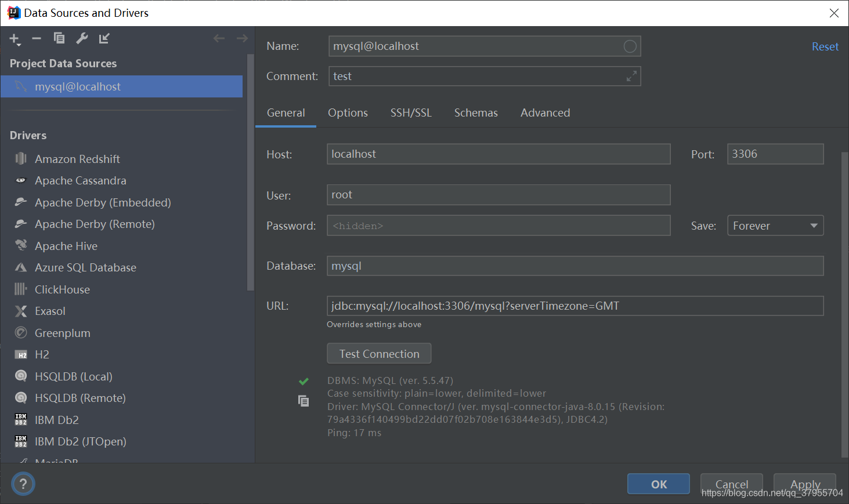This screenshot has width=849, height=504.
Task: Switch to the Options tab
Action: tap(348, 113)
